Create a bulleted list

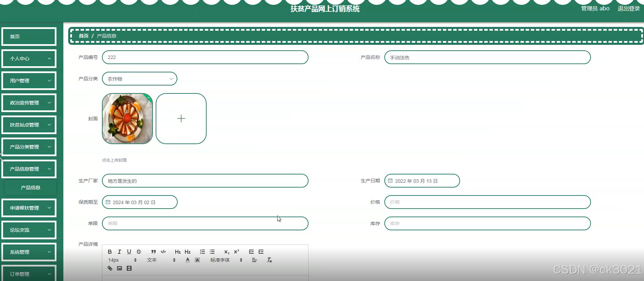[212, 252]
